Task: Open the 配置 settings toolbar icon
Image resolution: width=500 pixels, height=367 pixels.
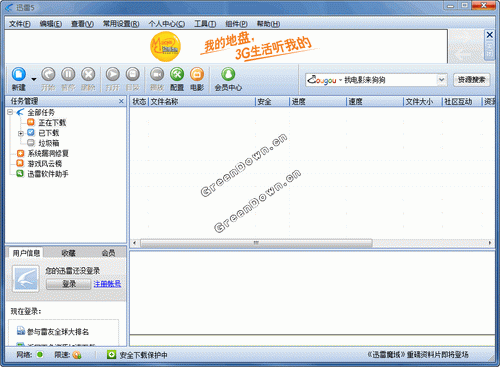Action: (177, 75)
